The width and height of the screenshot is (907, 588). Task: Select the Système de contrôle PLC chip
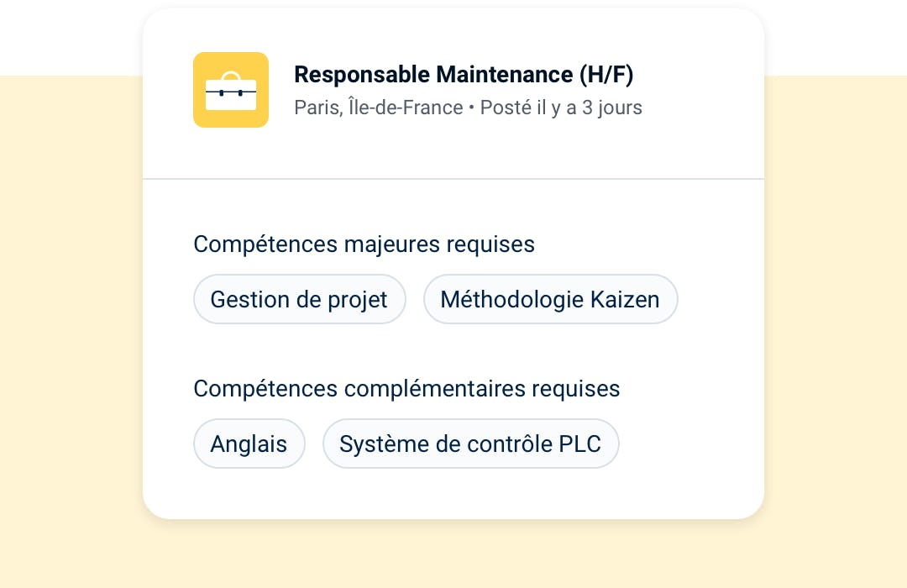click(x=470, y=444)
